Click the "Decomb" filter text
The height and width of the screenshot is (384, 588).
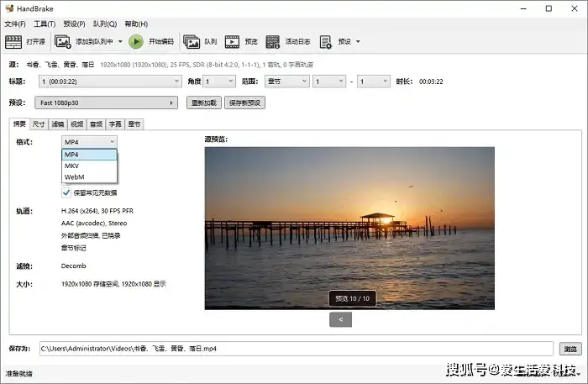[74, 266]
